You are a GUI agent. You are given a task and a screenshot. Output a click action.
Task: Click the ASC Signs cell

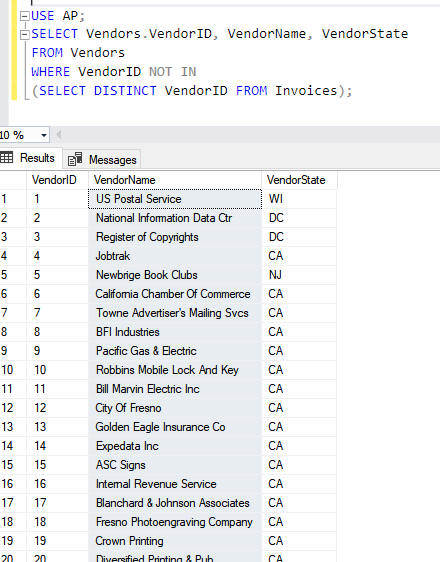click(175, 465)
